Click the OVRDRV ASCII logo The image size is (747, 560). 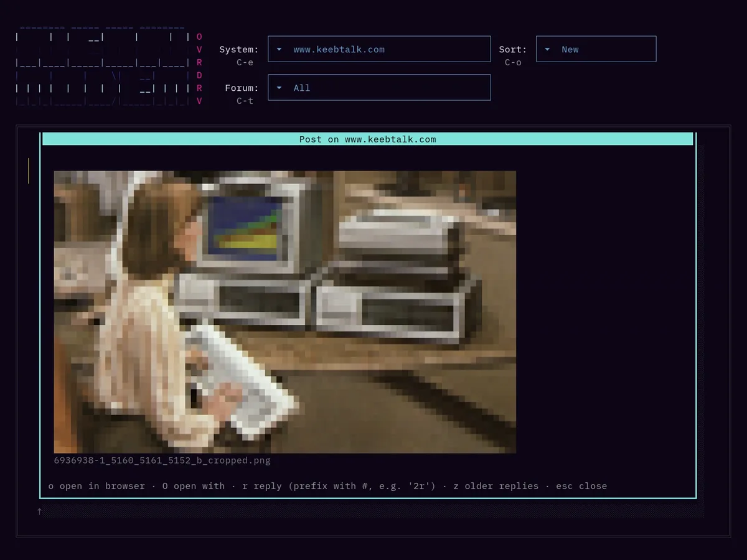[109, 67]
